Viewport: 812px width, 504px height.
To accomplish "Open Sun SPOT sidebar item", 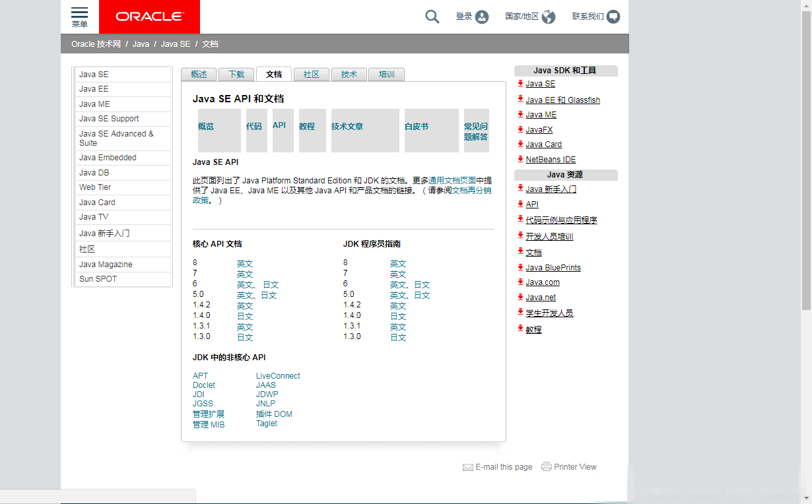I will (123, 279).
